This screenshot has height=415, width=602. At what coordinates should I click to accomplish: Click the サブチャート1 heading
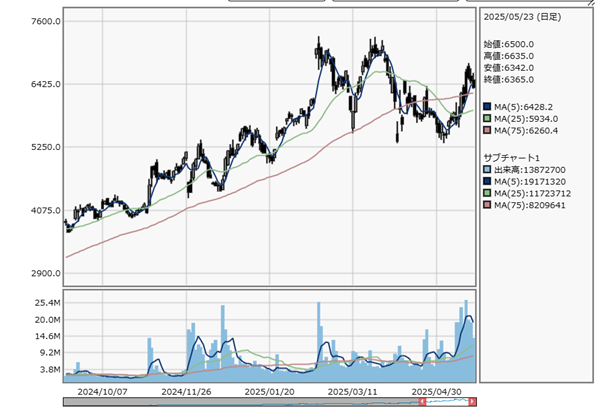click(x=512, y=158)
